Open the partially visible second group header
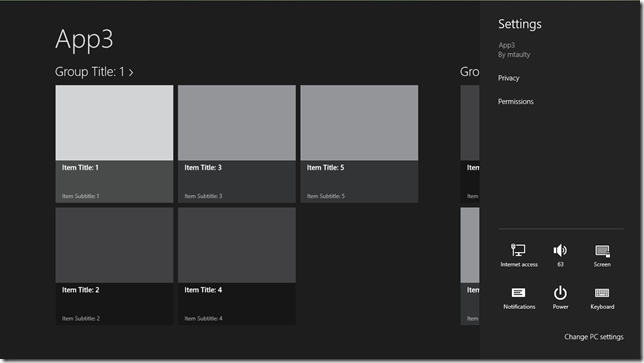 [469, 72]
